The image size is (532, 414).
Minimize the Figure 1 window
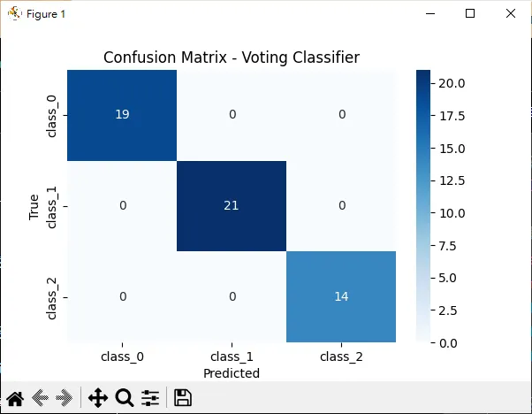430,13
